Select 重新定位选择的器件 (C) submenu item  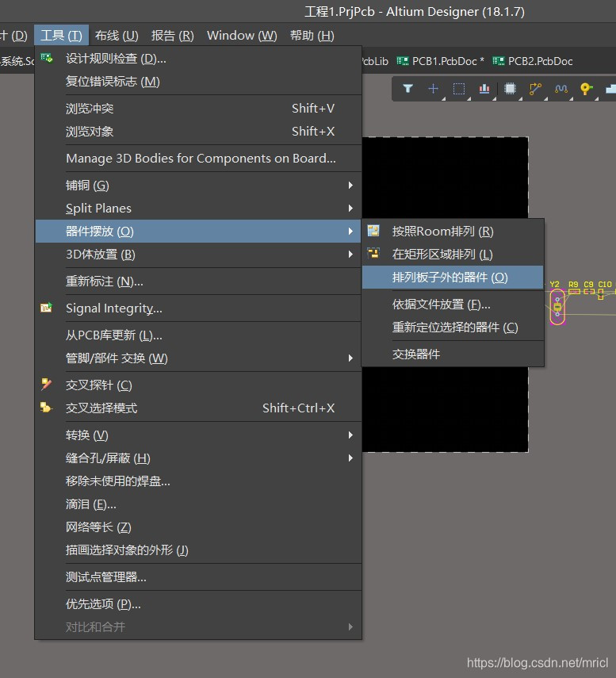click(453, 328)
